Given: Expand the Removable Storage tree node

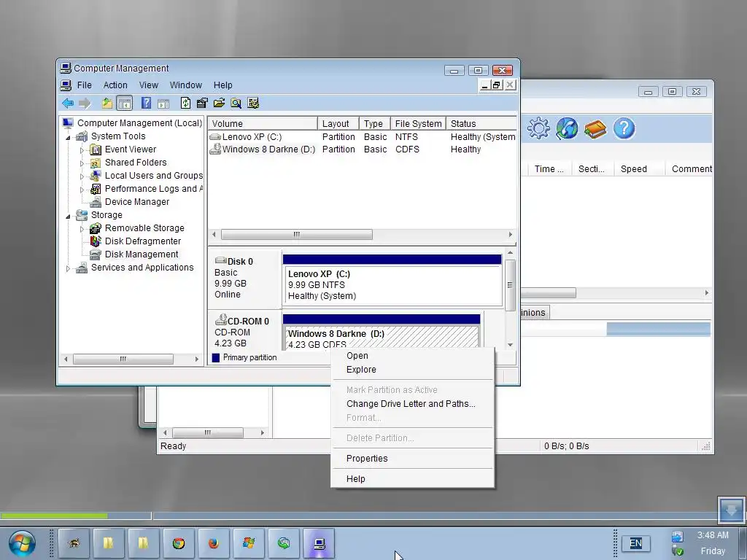Looking at the screenshot, I should [x=82, y=229].
